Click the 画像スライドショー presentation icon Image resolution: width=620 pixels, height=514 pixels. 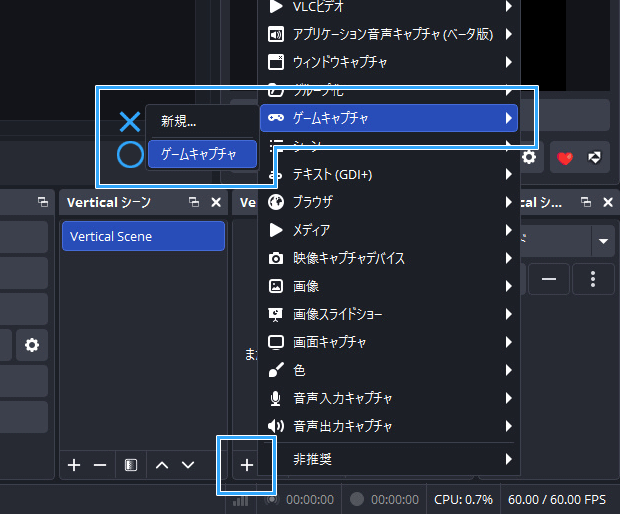(x=276, y=314)
